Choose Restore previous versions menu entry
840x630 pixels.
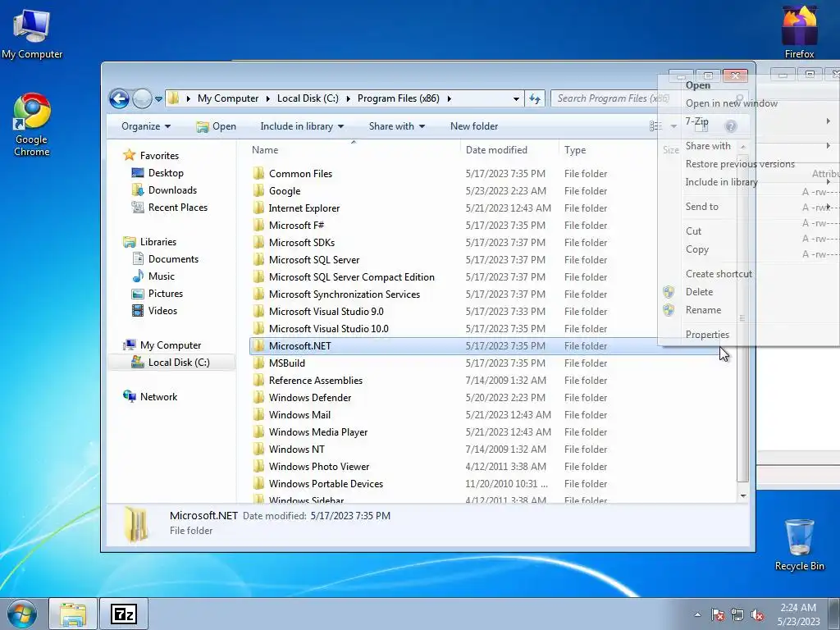pos(740,164)
